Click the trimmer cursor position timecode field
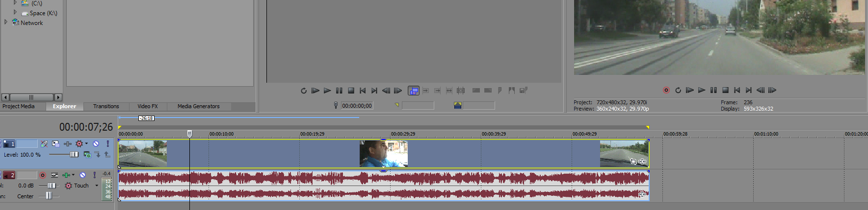This screenshot has width=868, height=210. (x=357, y=105)
